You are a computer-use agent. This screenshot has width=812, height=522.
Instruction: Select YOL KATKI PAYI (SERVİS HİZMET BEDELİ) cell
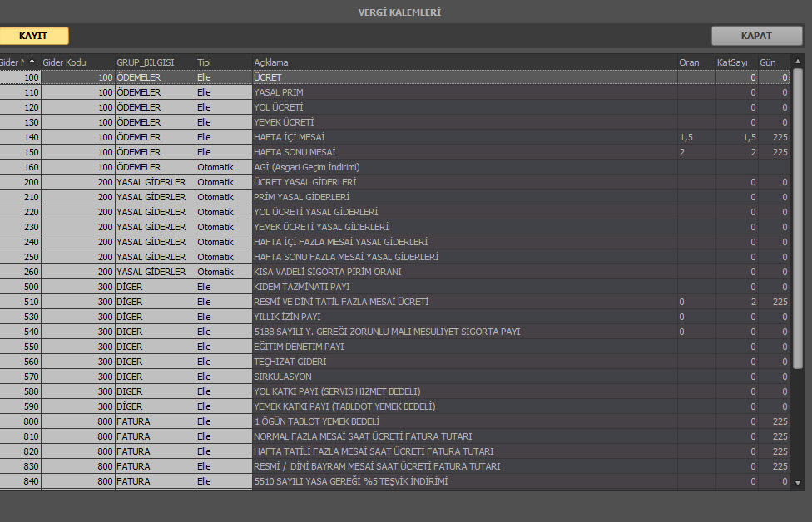point(464,392)
